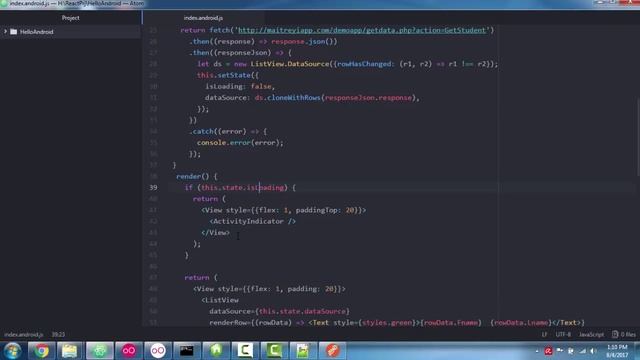Click line number 39 in the gutter
The height and width of the screenshot is (360, 640).
click(x=153, y=187)
